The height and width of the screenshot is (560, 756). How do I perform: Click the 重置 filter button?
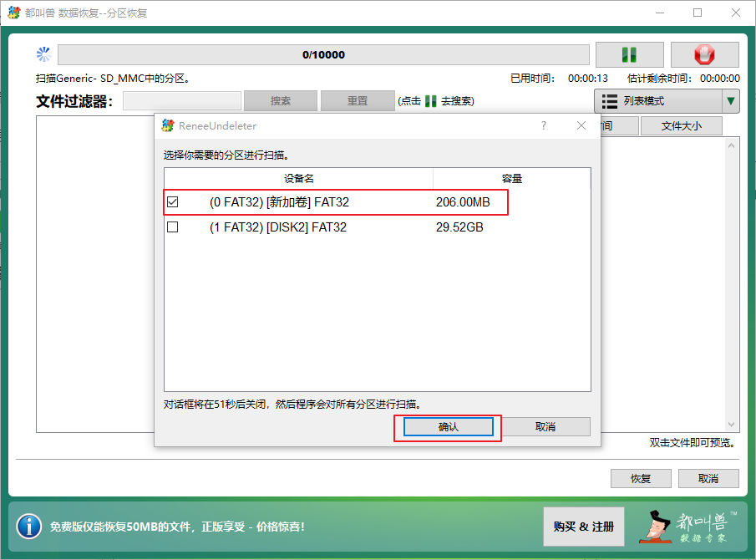(358, 101)
